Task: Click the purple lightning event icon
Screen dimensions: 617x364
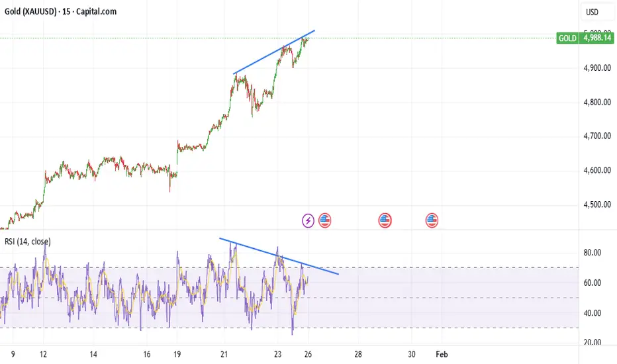Action: (308, 220)
